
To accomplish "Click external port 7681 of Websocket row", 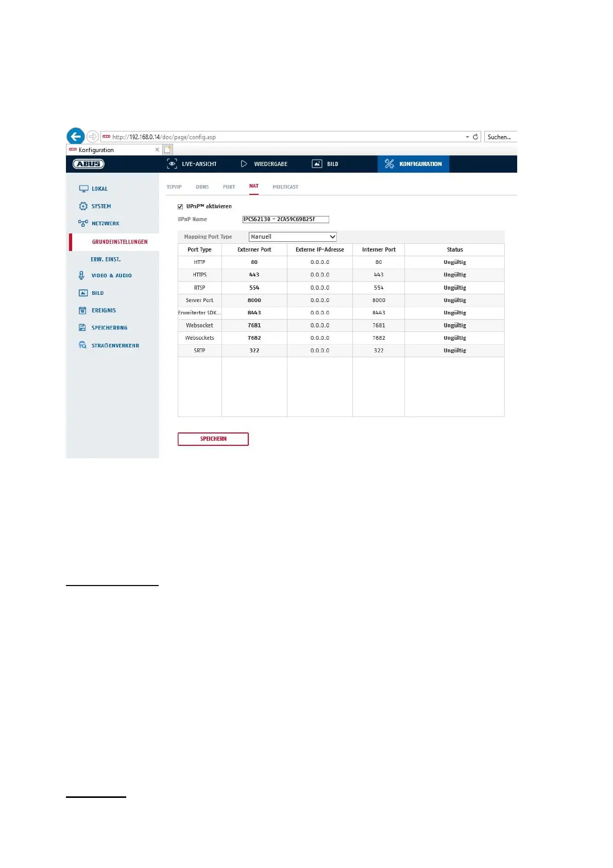I will pyautogui.click(x=254, y=325).
